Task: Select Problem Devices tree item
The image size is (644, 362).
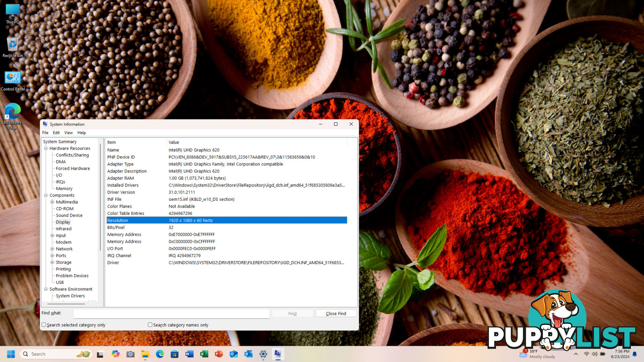Action: [72, 276]
